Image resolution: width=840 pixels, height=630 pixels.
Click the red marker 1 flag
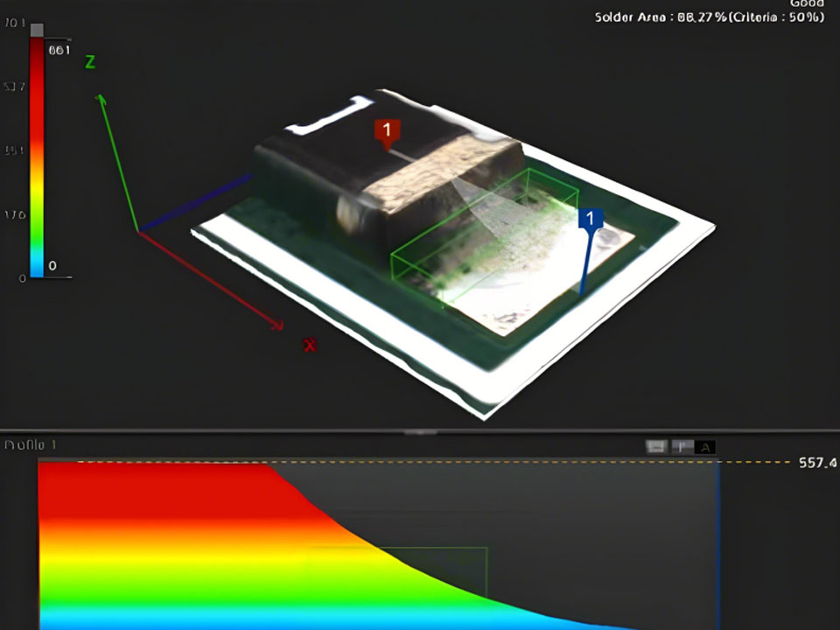387,130
